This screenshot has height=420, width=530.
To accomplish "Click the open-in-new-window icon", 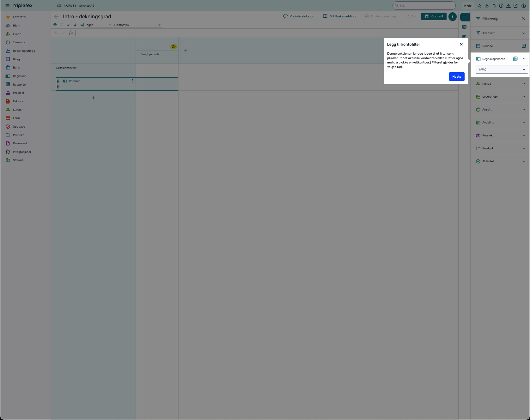I will 516,6.
